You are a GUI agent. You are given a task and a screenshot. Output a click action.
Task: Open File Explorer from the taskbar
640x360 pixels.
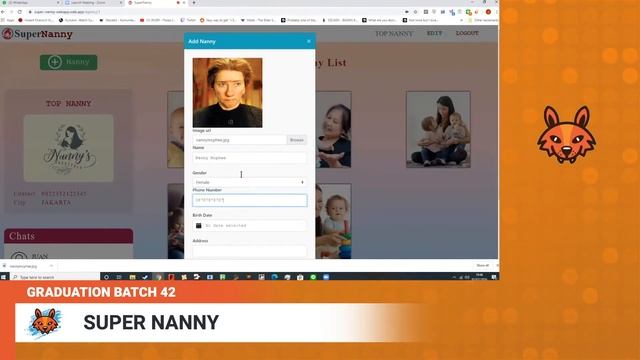132,277
